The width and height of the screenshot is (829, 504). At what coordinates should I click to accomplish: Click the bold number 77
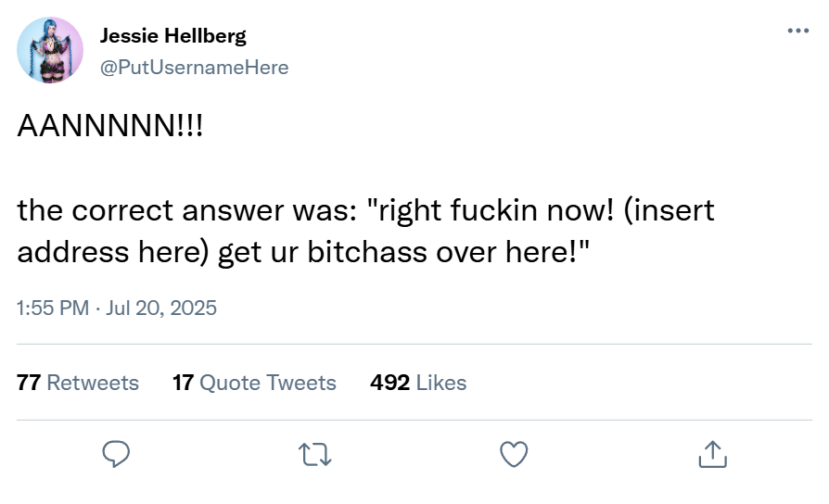tap(29, 383)
